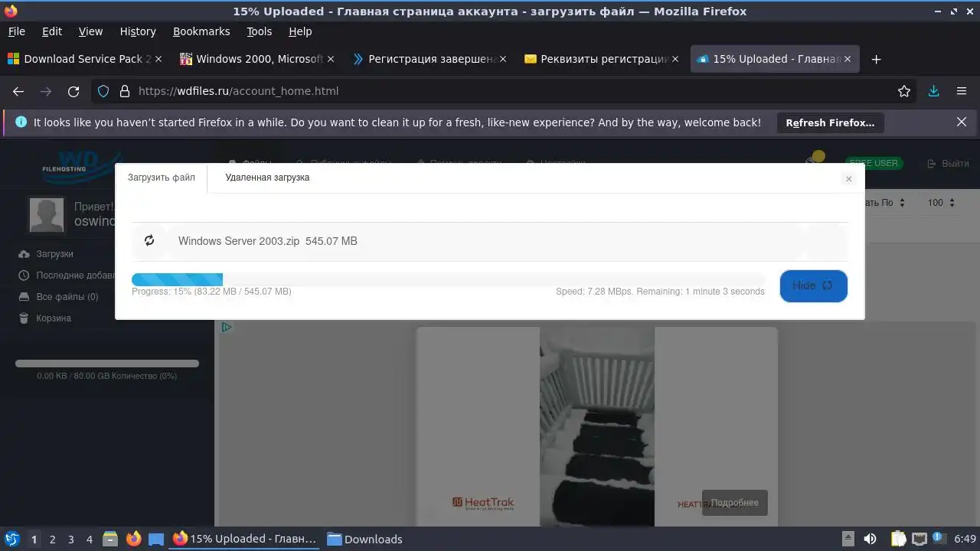Open the Edit menu
This screenshot has width=980, height=551.
point(52,31)
